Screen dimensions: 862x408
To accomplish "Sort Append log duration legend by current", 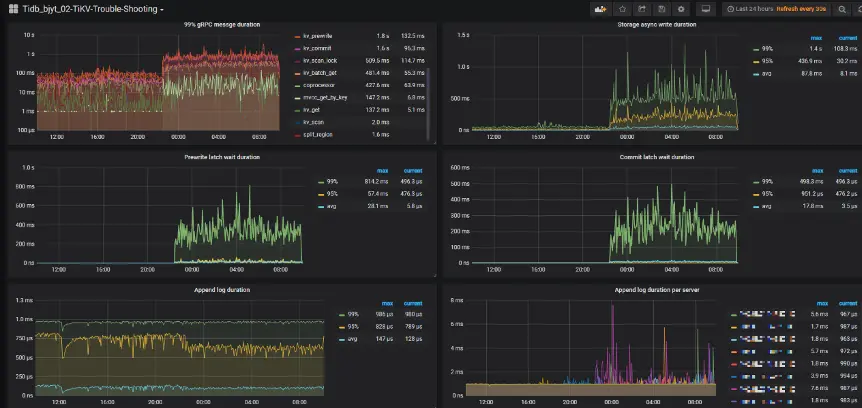I will [x=413, y=303].
